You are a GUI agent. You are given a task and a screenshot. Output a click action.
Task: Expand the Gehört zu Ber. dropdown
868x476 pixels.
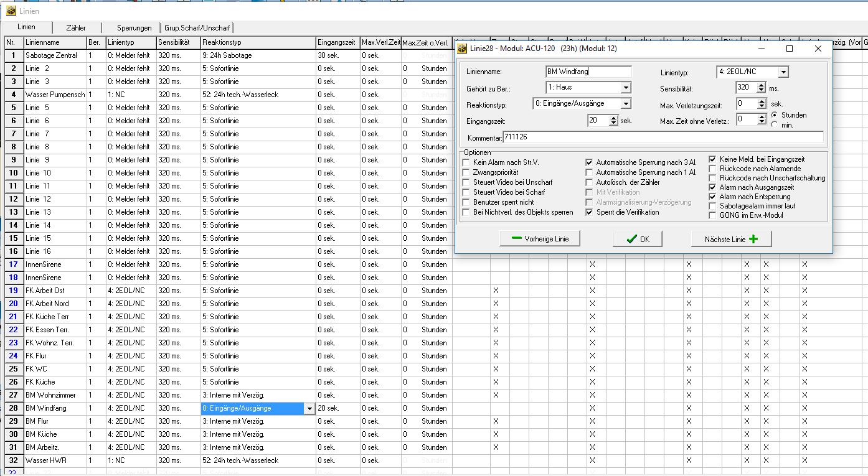(626, 88)
